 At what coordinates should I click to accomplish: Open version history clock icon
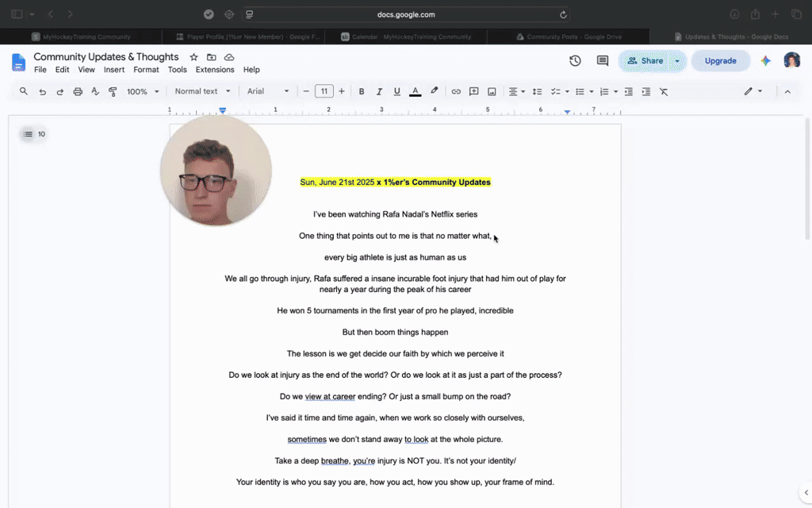pyautogui.click(x=575, y=60)
